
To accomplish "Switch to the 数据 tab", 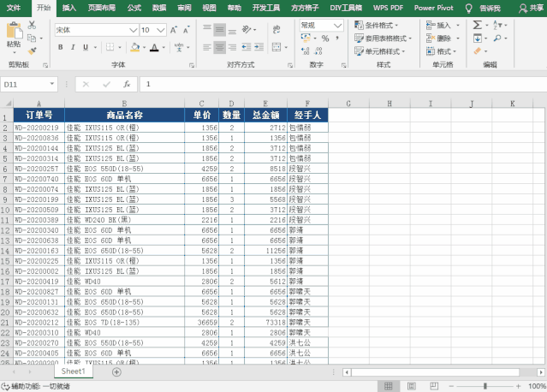I will [x=159, y=8].
